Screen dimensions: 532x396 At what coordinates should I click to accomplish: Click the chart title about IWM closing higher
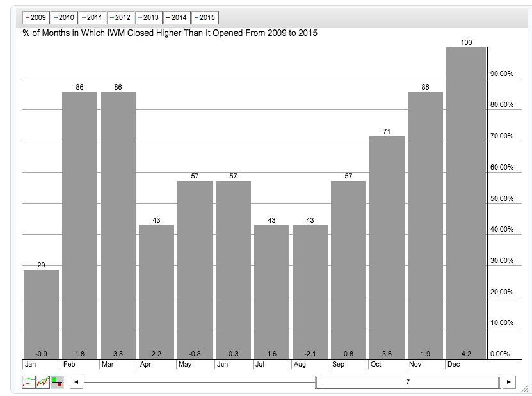170,33
